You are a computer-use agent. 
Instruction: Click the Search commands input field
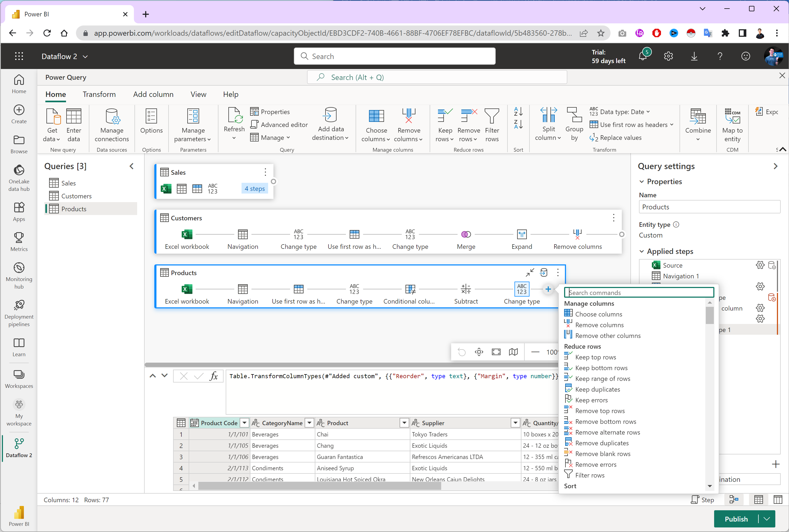pyautogui.click(x=638, y=292)
